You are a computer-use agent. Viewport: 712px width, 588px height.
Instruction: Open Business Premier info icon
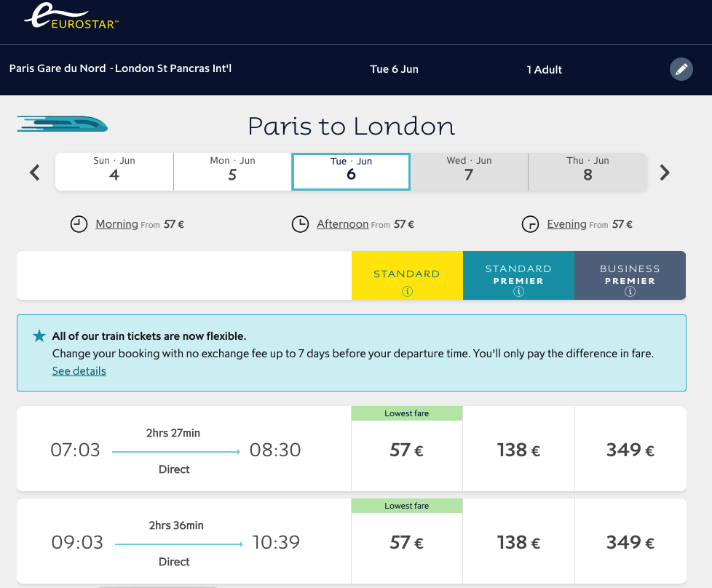pos(630,292)
